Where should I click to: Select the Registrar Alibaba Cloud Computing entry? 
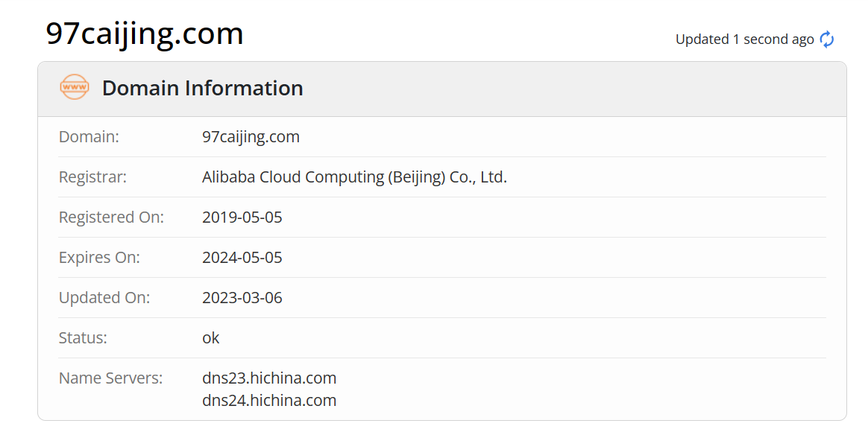(354, 177)
